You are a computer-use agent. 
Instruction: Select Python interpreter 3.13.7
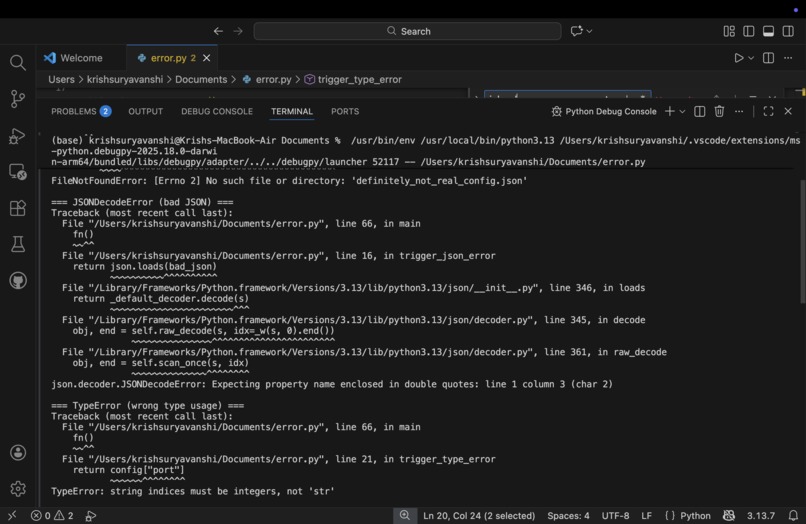pos(761,516)
